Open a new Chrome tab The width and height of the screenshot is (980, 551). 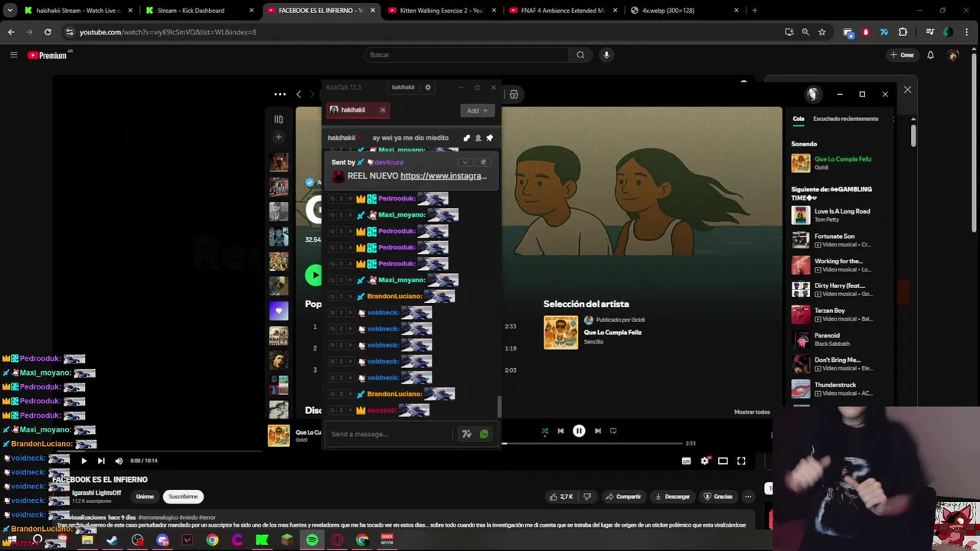point(754,11)
